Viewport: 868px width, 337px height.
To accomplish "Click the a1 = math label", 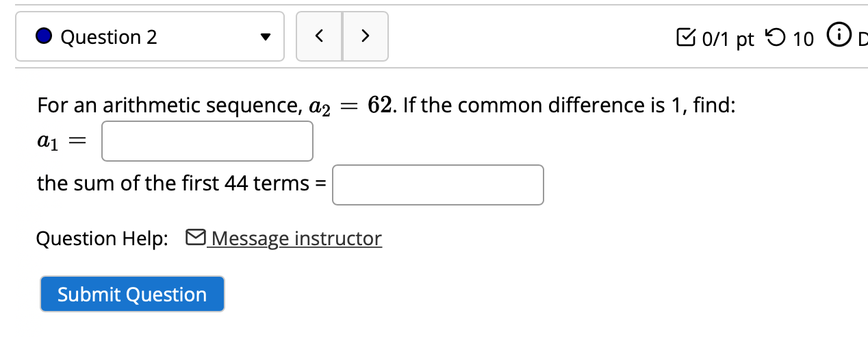I will pyautogui.click(x=59, y=141).
